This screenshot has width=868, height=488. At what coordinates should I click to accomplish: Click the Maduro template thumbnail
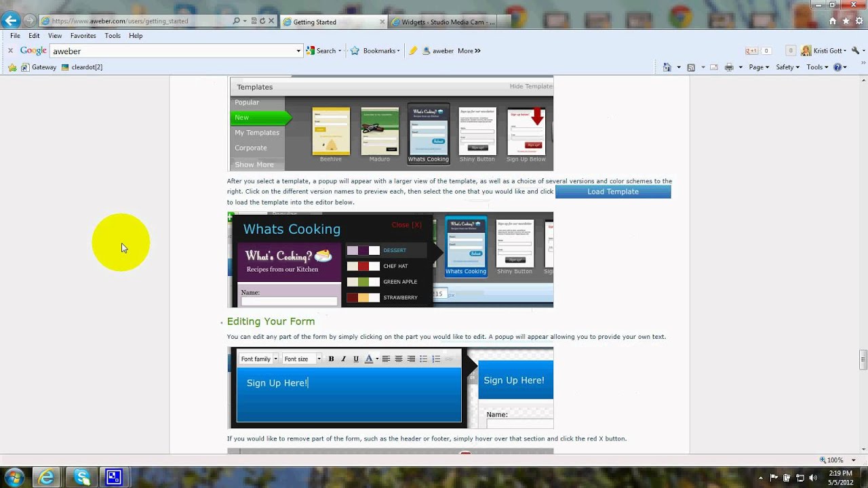pos(380,131)
